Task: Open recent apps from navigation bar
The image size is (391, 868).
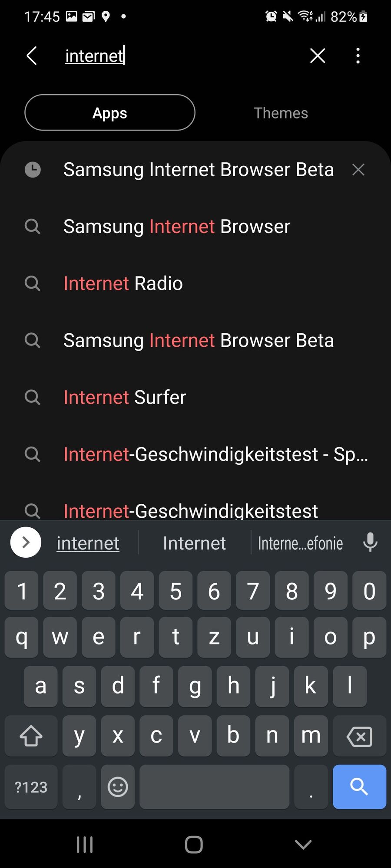Action: (84, 845)
